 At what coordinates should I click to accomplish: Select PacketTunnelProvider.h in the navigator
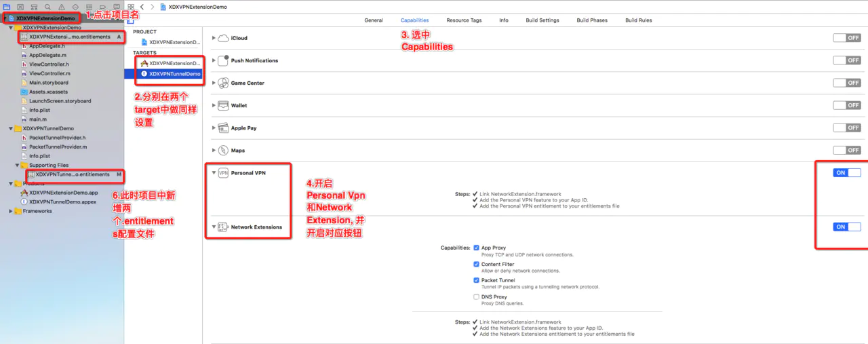click(57, 138)
